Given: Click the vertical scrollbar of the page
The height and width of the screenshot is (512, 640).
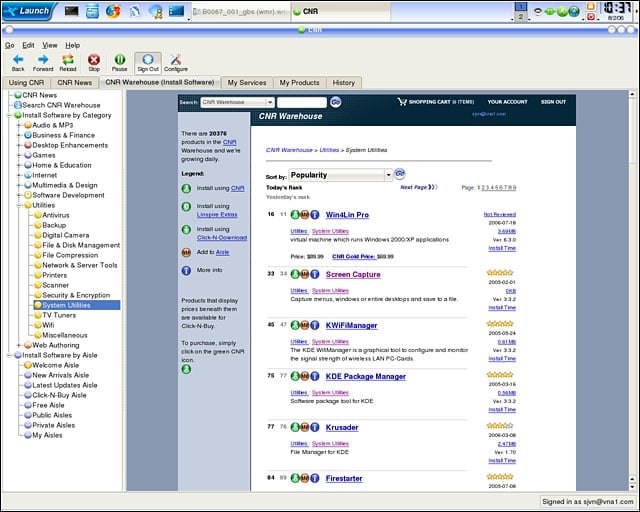Looking at the screenshot, I should click(x=632, y=286).
